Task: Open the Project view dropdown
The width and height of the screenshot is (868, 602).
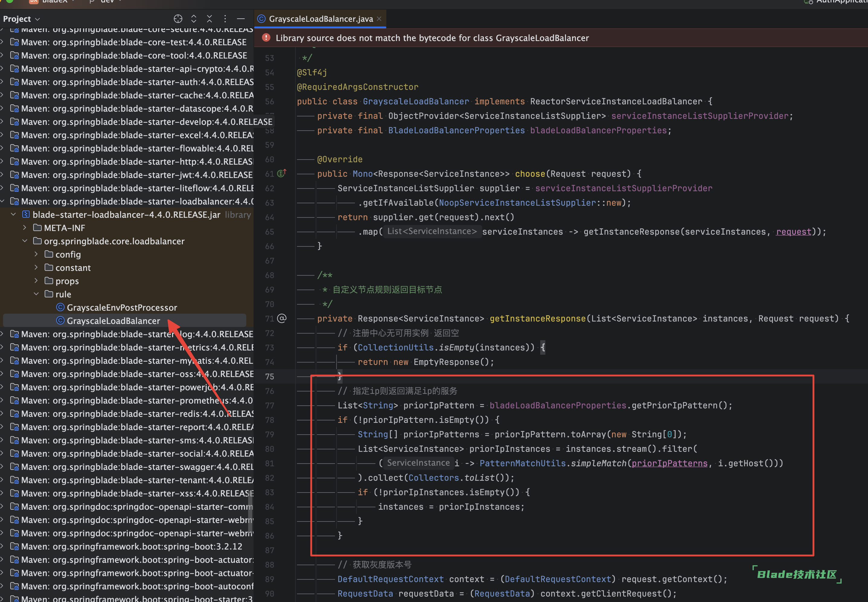Action: point(21,19)
